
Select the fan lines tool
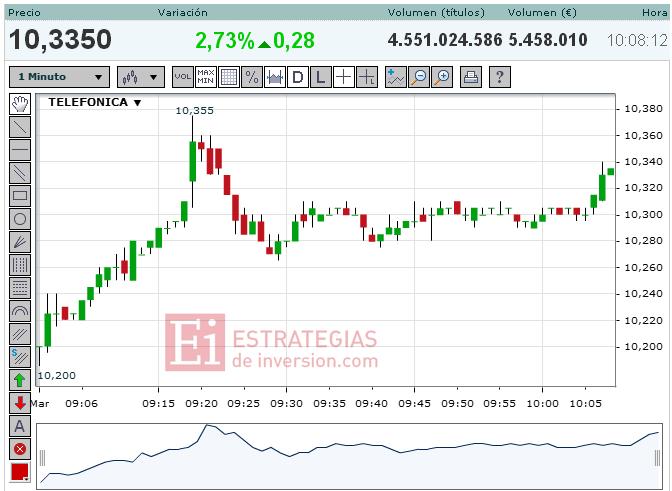pyautogui.click(x=20, y=242)
